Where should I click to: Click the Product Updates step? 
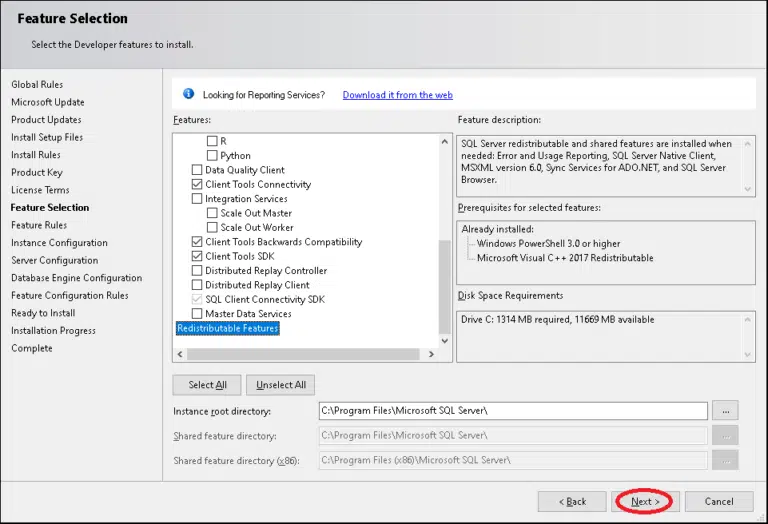pos(47,119)
